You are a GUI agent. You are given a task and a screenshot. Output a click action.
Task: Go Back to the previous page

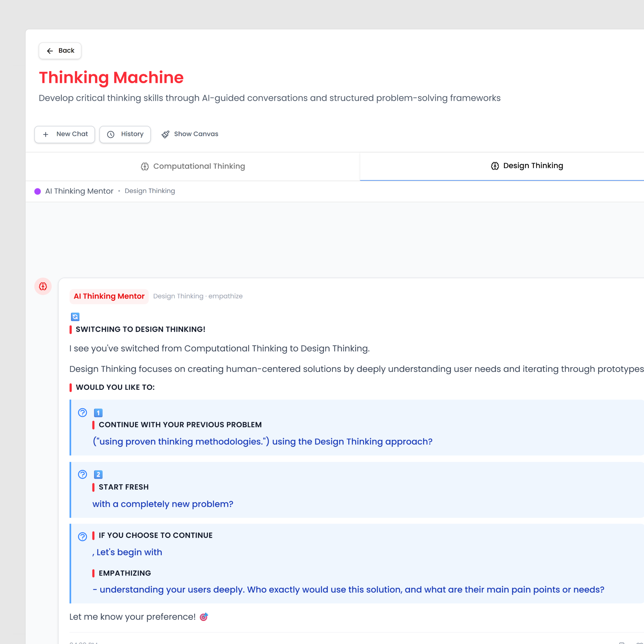pos(60,51)
